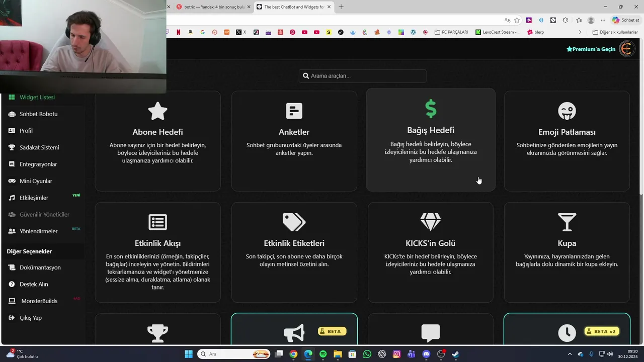Open the KICKS'in Golü diamond icon
Viewport: 644px width, 362px height.
(x=431, y=222)
